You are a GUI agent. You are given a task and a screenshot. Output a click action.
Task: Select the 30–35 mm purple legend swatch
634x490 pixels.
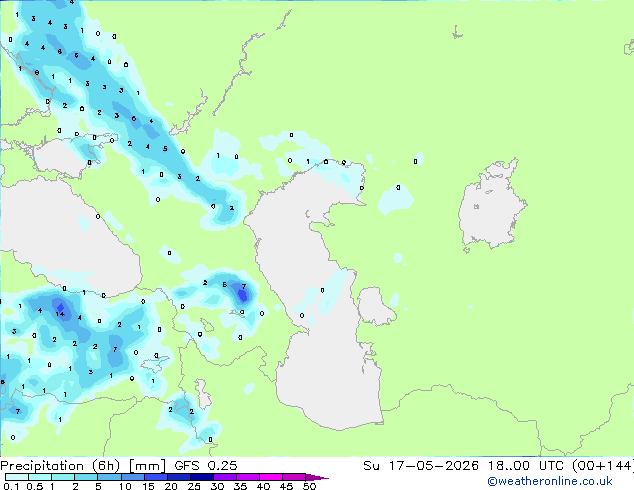tap(224, 477)
